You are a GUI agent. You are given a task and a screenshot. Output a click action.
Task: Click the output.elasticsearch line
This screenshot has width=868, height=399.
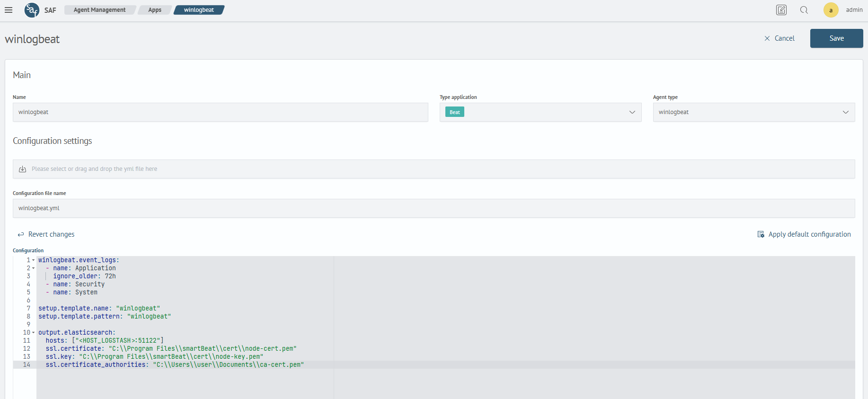pos(77,333)
